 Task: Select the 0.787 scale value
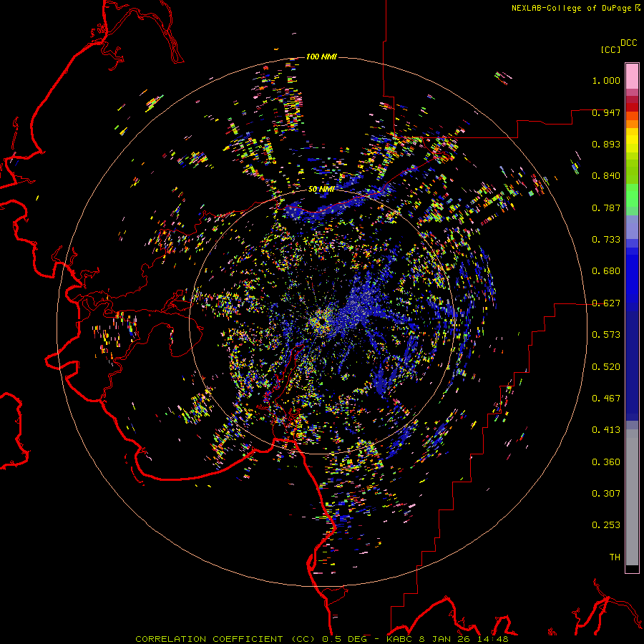point(606,208)
